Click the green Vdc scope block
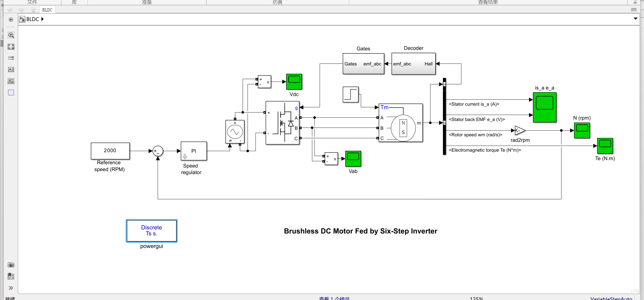 coord(294,82)
